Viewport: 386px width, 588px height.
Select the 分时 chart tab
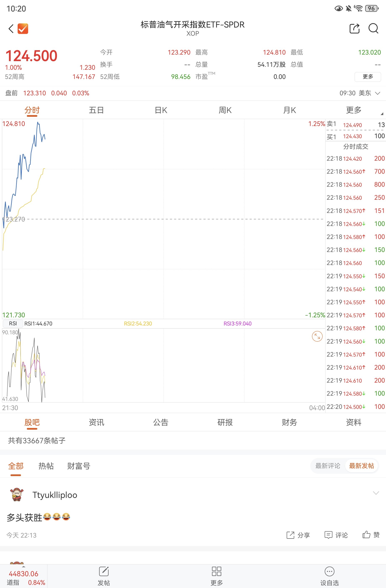pyautogui.click(x=32, y=110)
